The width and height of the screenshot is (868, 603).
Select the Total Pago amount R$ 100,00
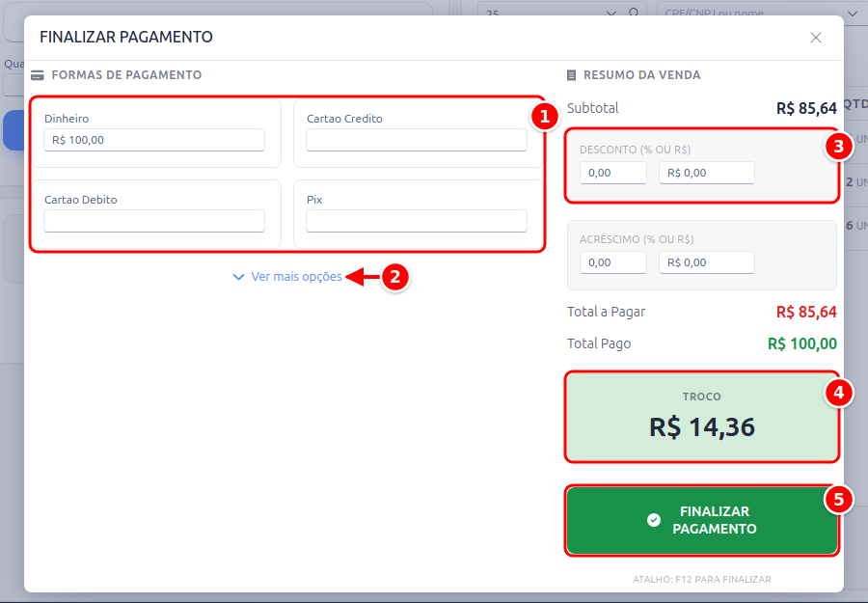pos(802,343)
